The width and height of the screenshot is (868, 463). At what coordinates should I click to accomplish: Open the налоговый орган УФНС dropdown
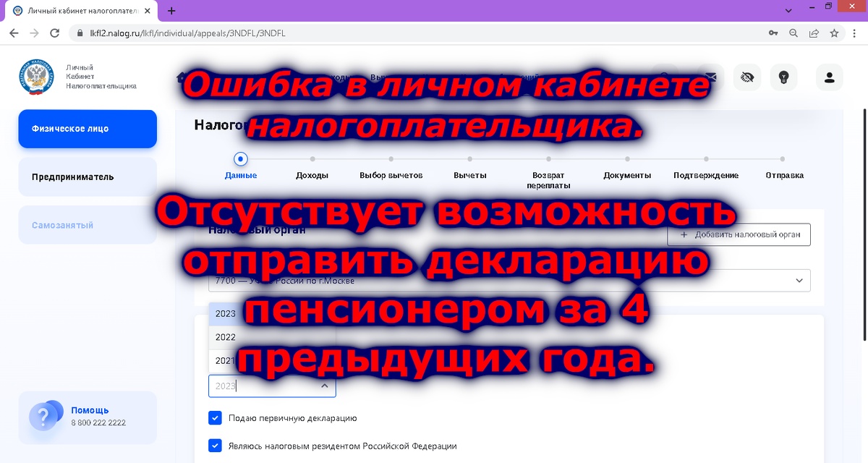799,280
